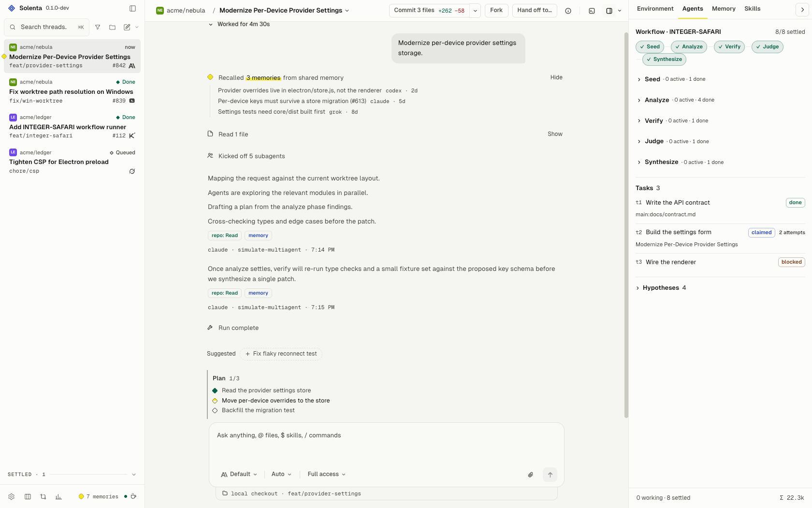
Task: Click the Synthesize workflow chip
Action: pos(664,60)
